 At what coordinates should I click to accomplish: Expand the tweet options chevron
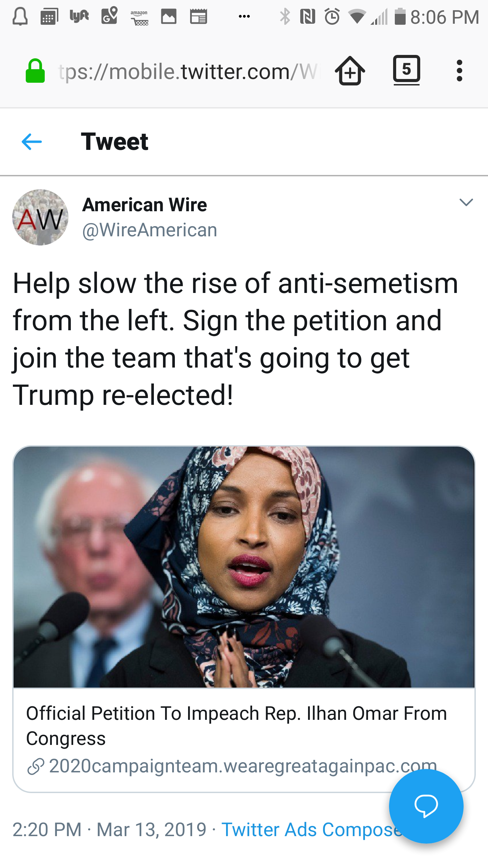point(466,202)
